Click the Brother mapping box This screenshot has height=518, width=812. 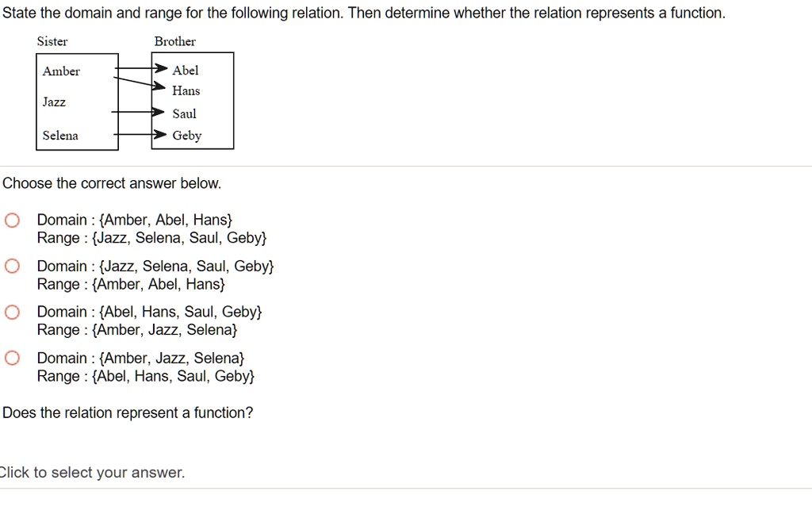pos(193,101)
